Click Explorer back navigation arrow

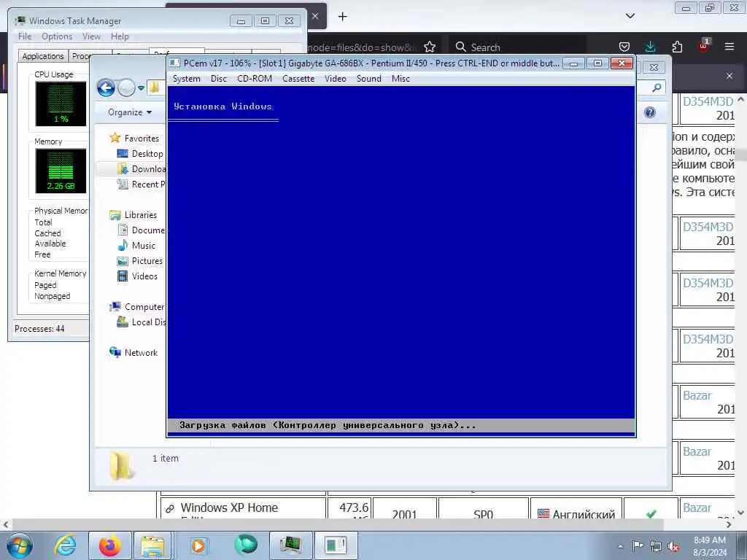tap(106, 87)
